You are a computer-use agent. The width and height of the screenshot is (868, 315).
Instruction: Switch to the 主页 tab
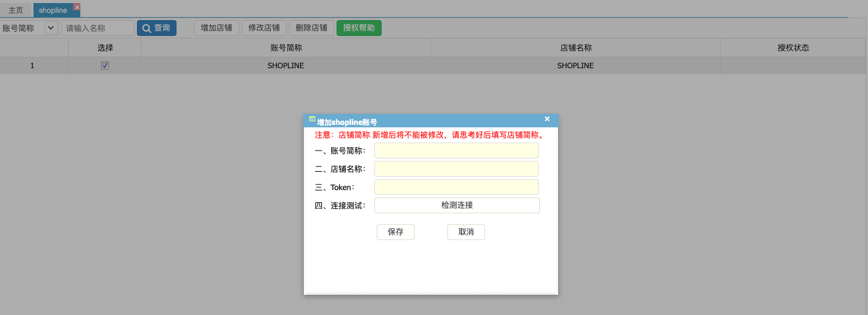pyautogui.click(x=16, y=10)
